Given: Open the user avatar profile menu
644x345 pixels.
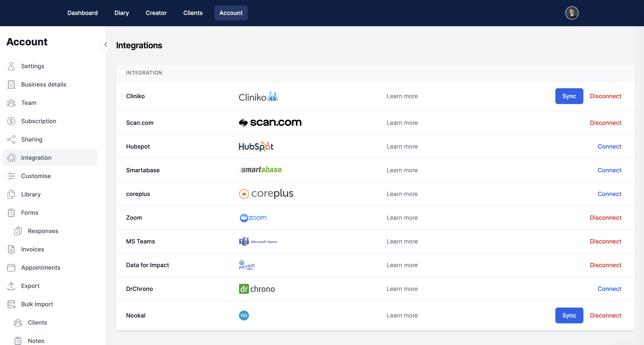Looking at the screenshot, I should (572, 13).
